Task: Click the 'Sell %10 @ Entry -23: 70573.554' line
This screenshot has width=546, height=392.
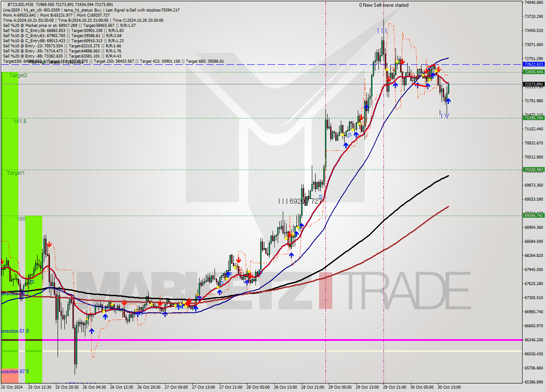Action: 63,46
